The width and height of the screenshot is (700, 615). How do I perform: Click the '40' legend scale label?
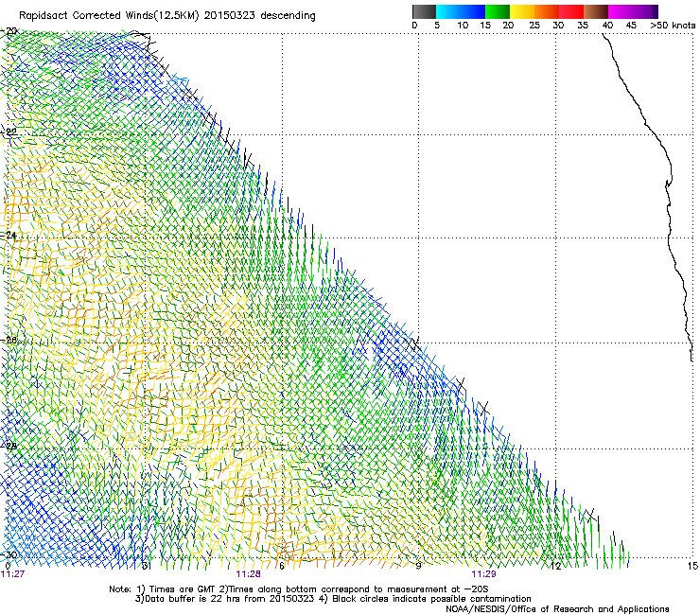(x=607, y=26)
